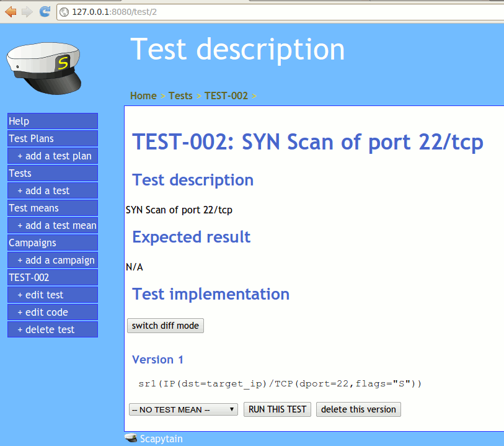Reload the page with refresh icon
Viewport: 504px width, 446px height.
click(x=45, y=11)
